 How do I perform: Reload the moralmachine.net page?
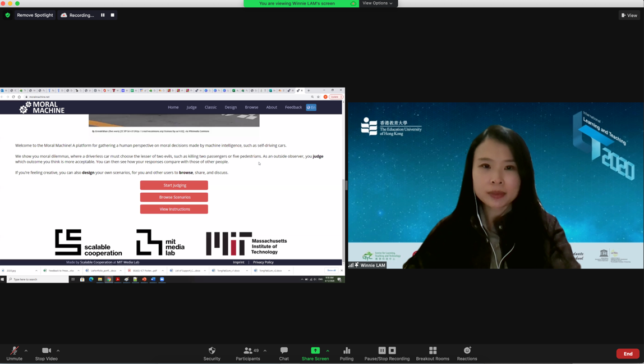(13, 97)
